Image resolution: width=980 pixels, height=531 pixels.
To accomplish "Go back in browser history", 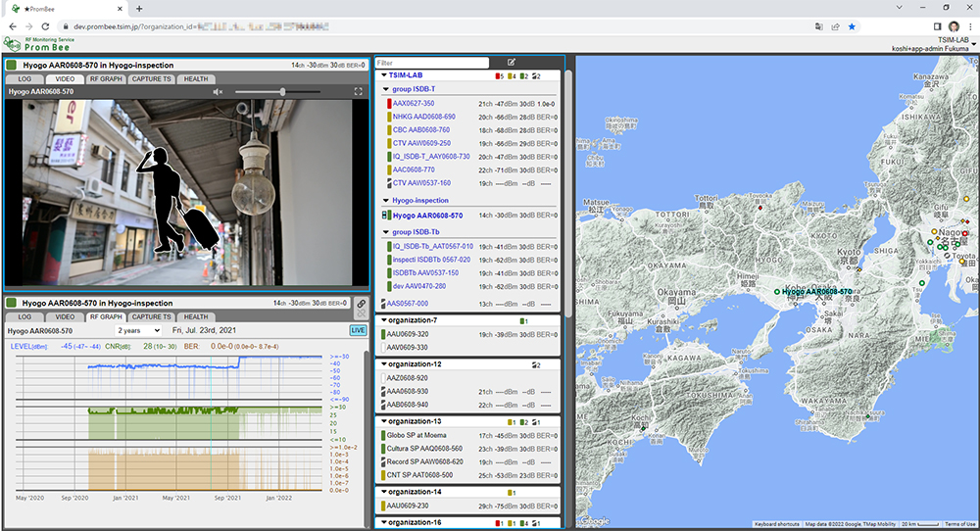I will [13, 26].
